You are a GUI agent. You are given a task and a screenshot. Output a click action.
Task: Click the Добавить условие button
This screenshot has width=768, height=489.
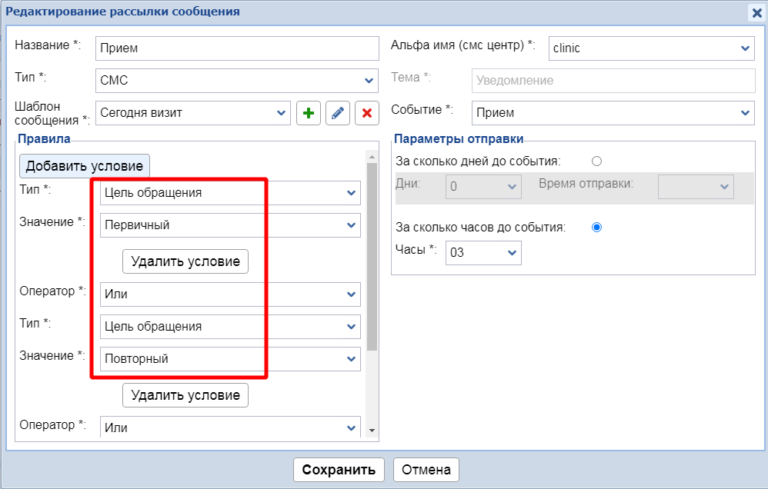(85, 166)
